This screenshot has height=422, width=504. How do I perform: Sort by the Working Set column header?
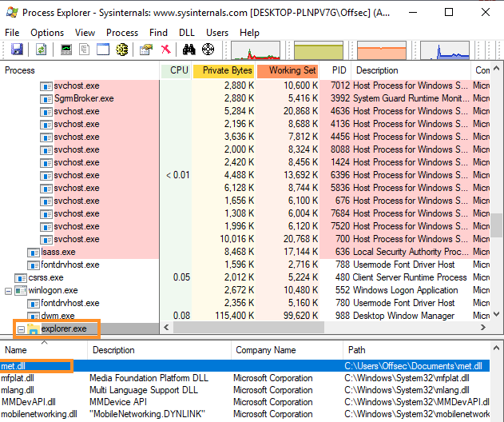coord(288,70)
